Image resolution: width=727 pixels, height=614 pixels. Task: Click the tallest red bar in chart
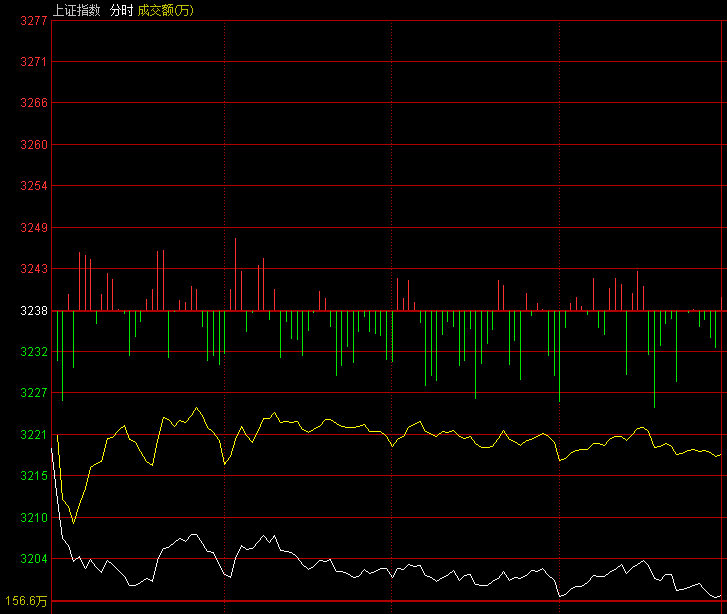click(236, 274)
